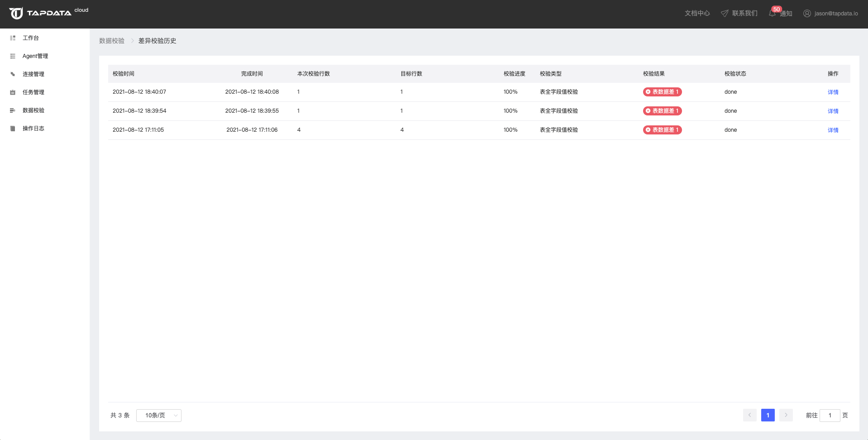Open the notification bell icon

[772, 14]
